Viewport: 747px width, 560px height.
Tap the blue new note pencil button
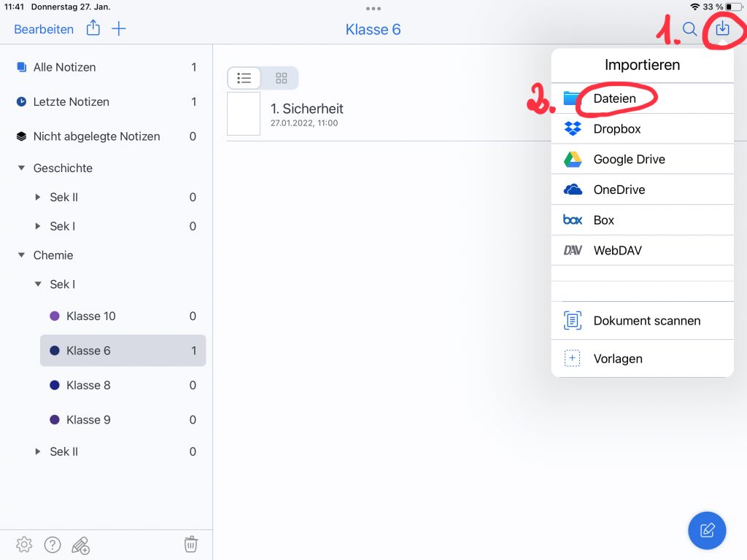point(707,530)
